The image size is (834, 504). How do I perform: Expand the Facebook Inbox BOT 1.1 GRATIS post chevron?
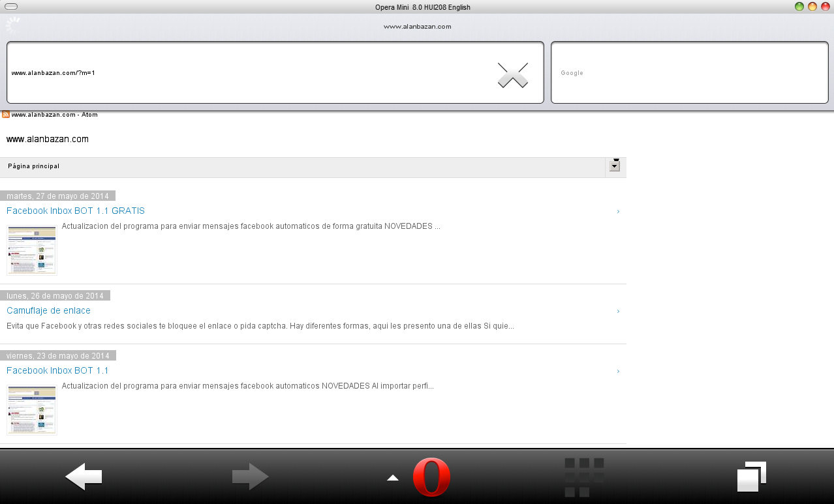617,211
